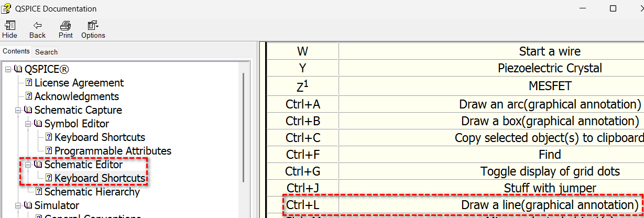644x218 pixels.
Task: Click the Acknowledgments page icon
Action: click(29, 96)
